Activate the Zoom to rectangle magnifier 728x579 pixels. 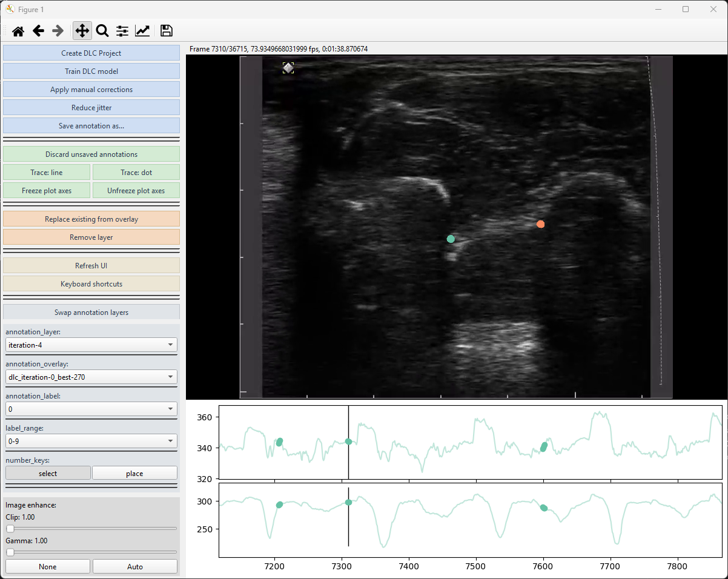[102, 31]
